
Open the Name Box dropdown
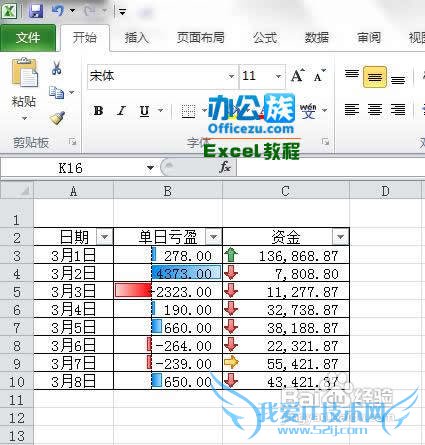tap(150, 168)
